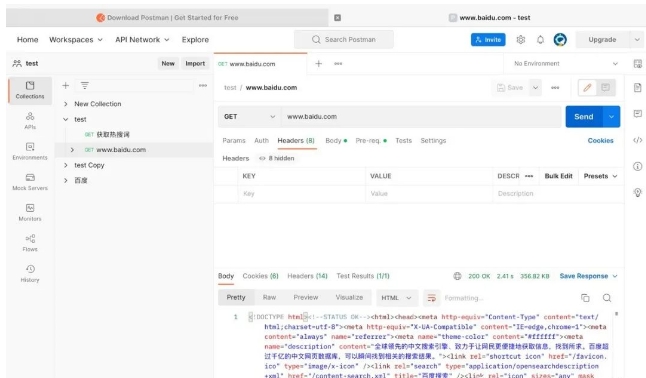
Task: Open the code snippet icon
Action: pyautogui.click(x=637, y=140)
